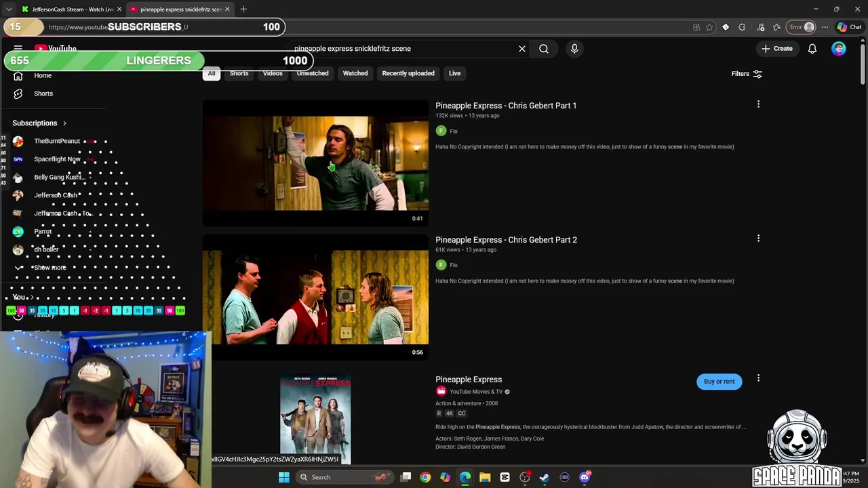Open Google Chrome from the taskbar
Screen dimensions: 868x488
(425, 477)
